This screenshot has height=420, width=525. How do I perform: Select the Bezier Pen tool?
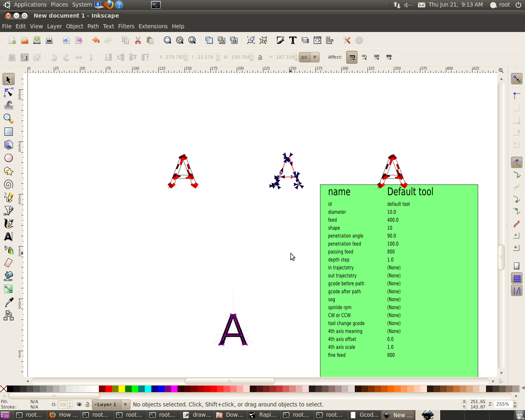coord(9,210)
